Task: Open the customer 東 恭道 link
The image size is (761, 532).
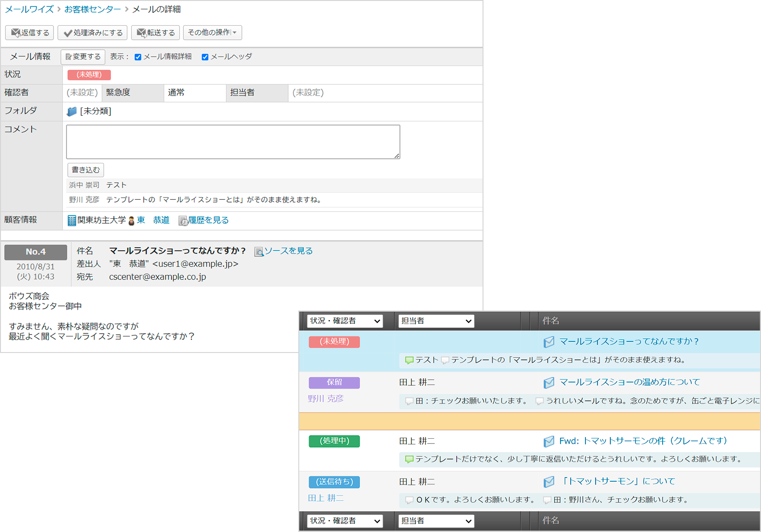Action: point(153,221)
